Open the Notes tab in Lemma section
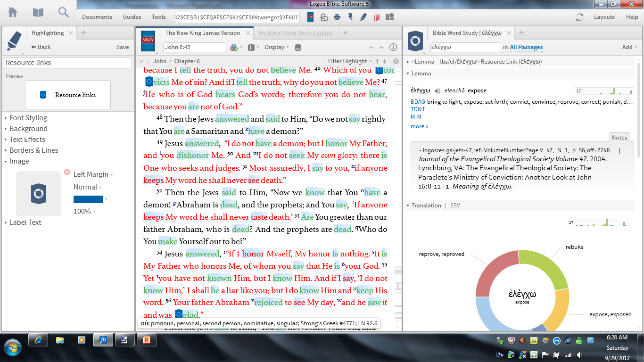 point(619,137)
